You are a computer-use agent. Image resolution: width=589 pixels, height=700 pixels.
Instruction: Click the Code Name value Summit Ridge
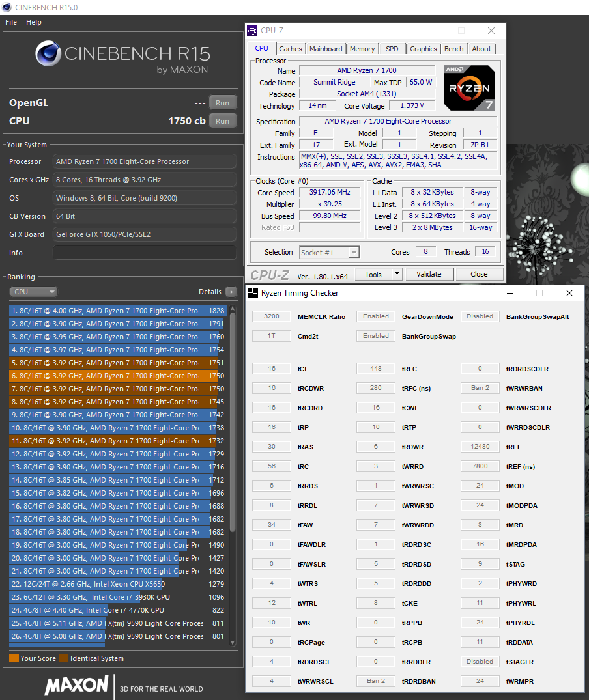[334, 82]
